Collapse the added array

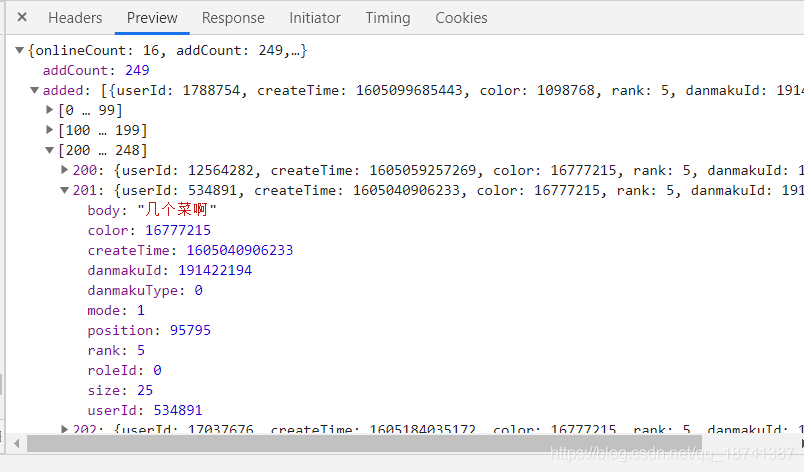tap(34, 90)
